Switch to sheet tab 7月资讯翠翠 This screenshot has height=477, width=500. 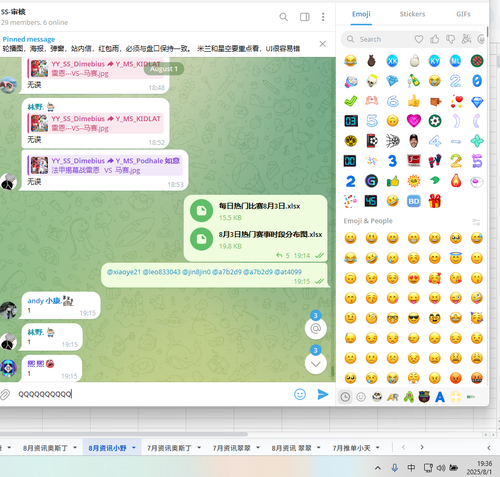(232, 448)
